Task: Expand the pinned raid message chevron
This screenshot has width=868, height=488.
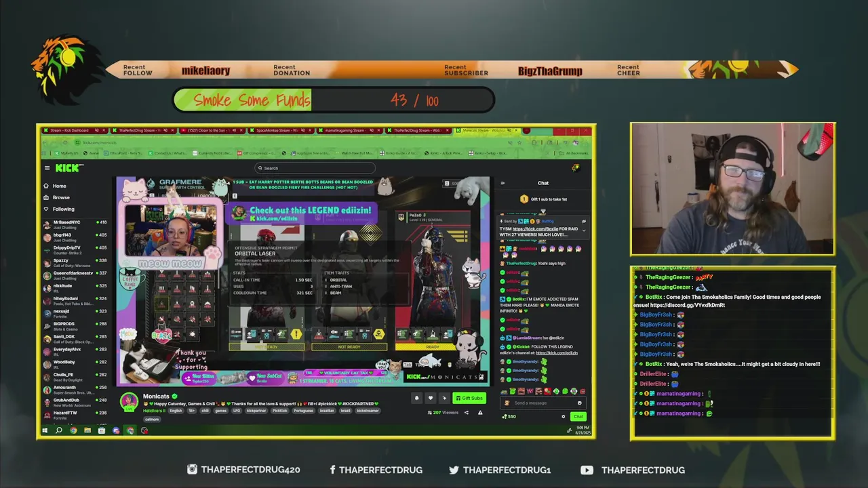Action: (583, 230)
